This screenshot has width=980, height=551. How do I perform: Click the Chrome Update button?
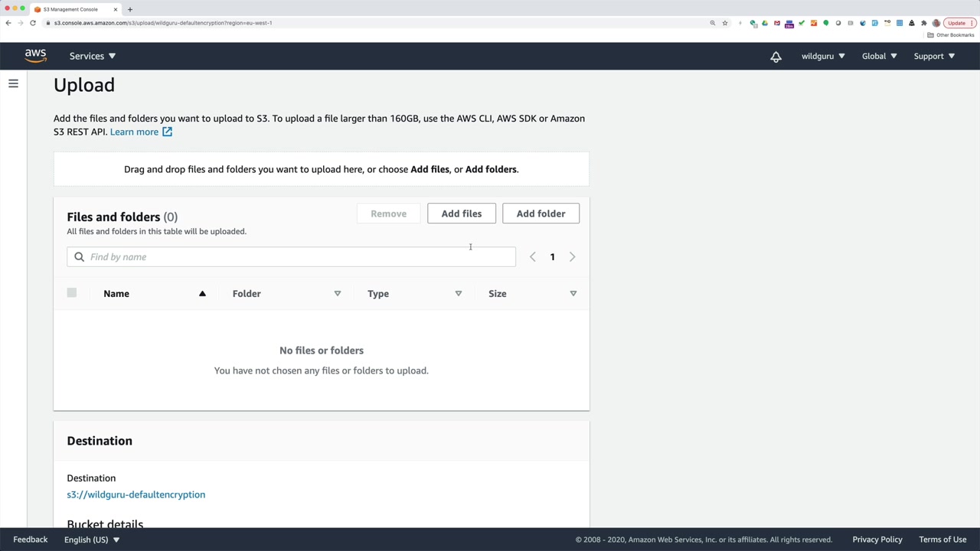(959, 23)
